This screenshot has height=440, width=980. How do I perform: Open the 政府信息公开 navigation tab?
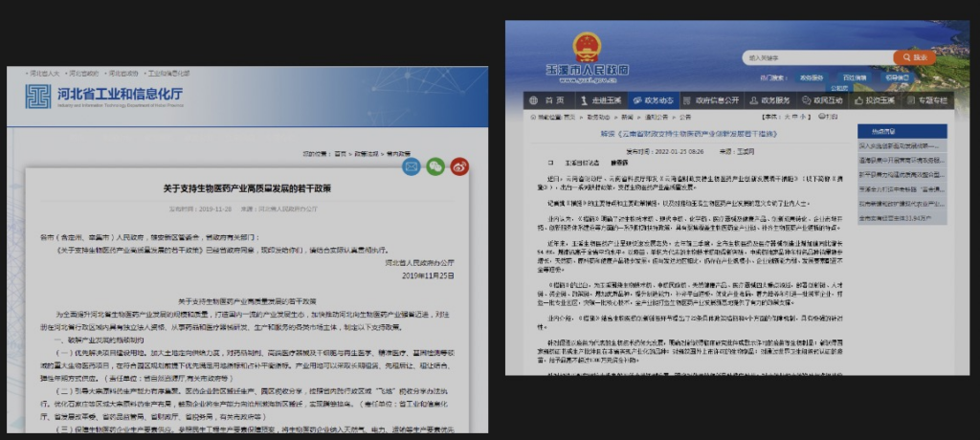point(717,100)
